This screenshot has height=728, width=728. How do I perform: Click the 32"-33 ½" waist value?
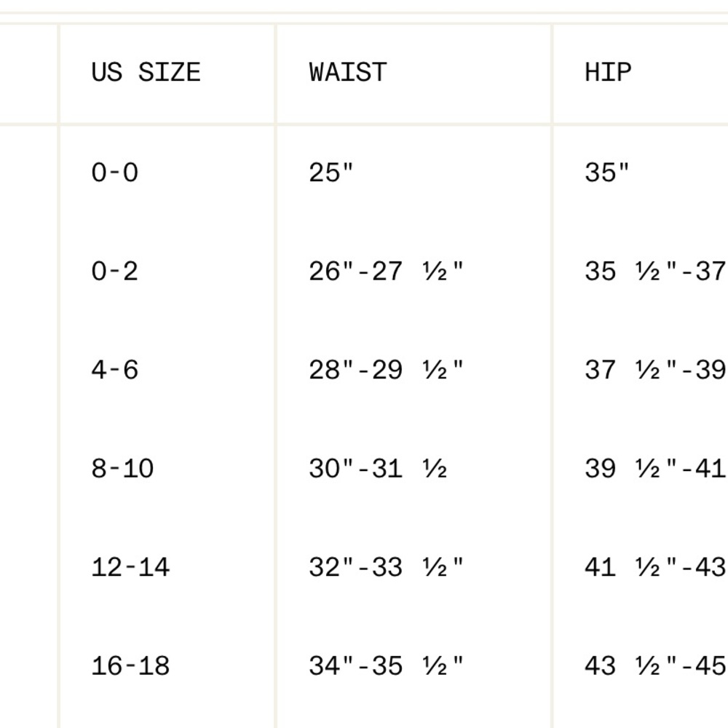click(x=387, y=567)
